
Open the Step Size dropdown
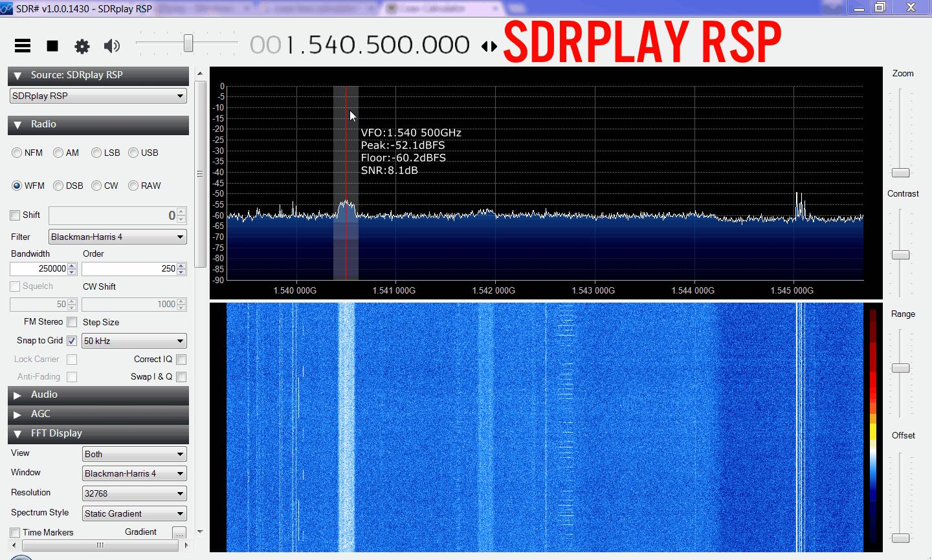click(x=134, y=341)
